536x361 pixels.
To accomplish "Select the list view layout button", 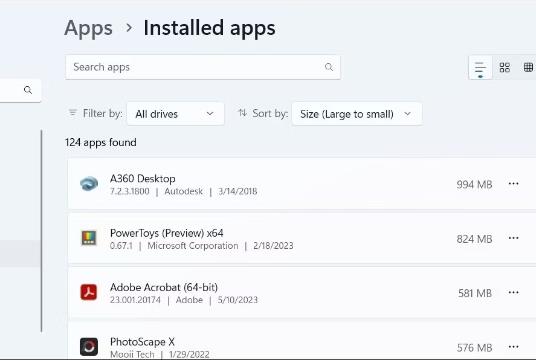I will point(480,68).
